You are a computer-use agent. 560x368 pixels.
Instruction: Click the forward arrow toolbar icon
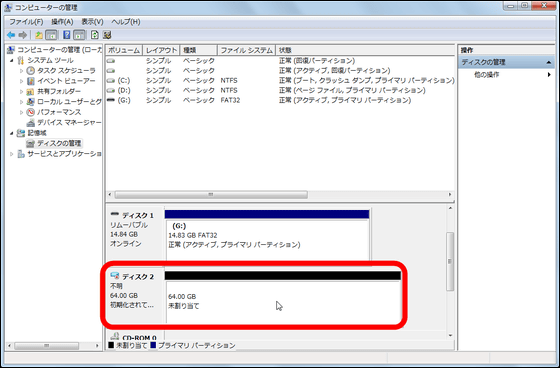click(x=23, y=35)
